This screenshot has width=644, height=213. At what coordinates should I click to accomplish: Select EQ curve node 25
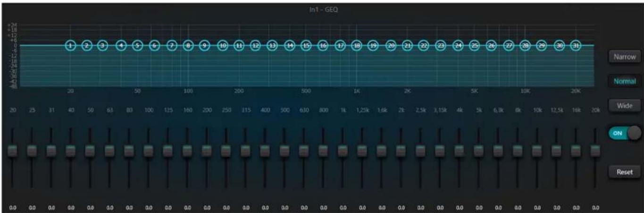coord(475,46)
